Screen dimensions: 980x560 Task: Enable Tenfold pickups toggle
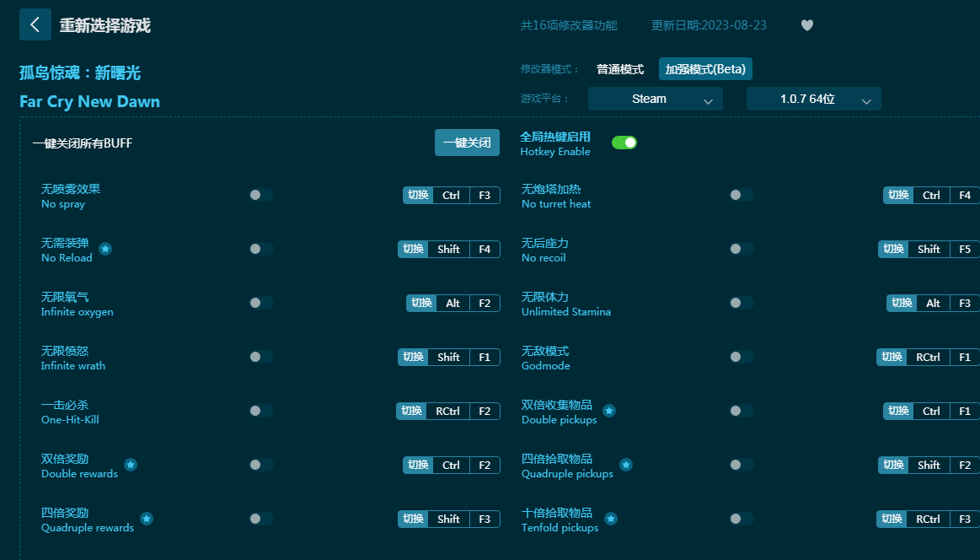point(742,519)
